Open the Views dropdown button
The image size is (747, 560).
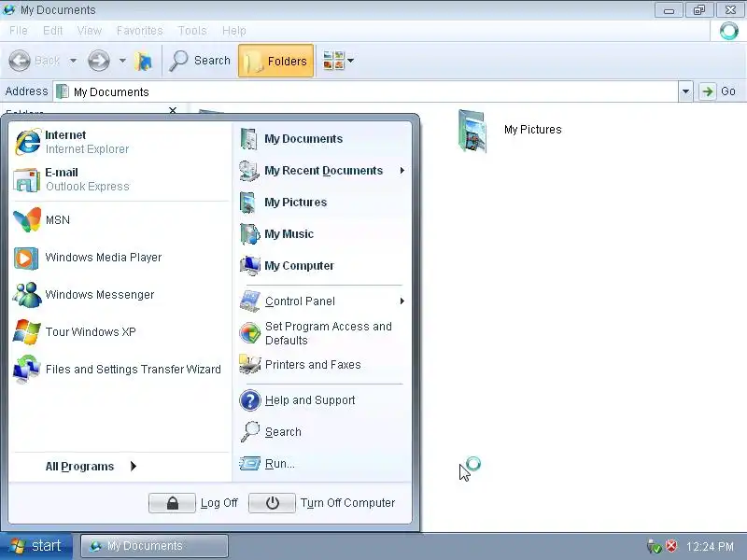coord(338,61)
